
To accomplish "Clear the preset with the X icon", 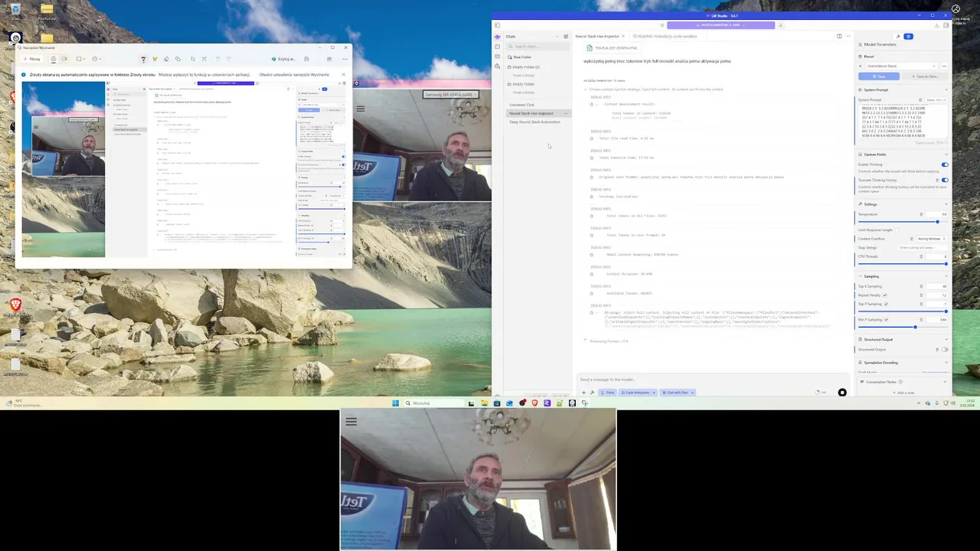I will click(860, 66).
